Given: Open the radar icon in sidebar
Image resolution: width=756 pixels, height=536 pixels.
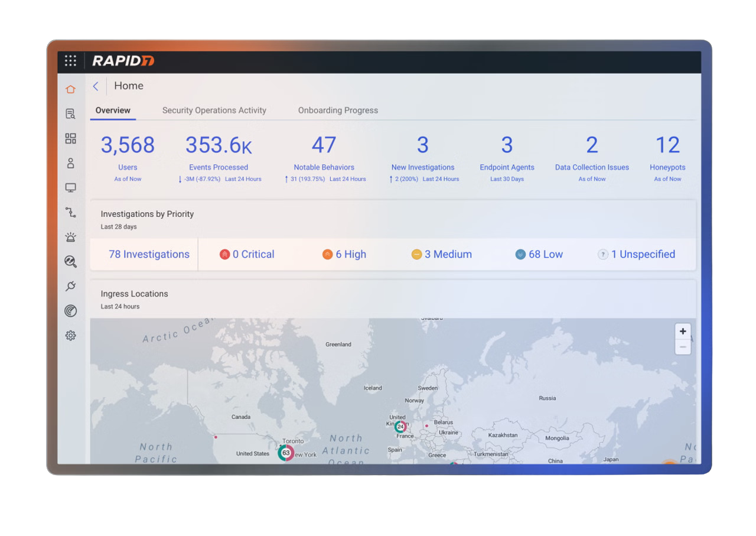Looking at the screenshot, I should click(x=70, y=311).
